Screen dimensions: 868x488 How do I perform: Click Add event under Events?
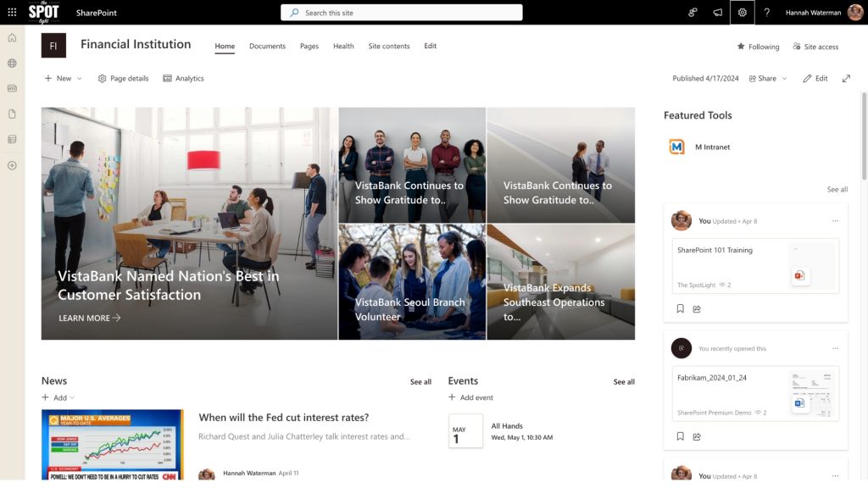(470, 397)
